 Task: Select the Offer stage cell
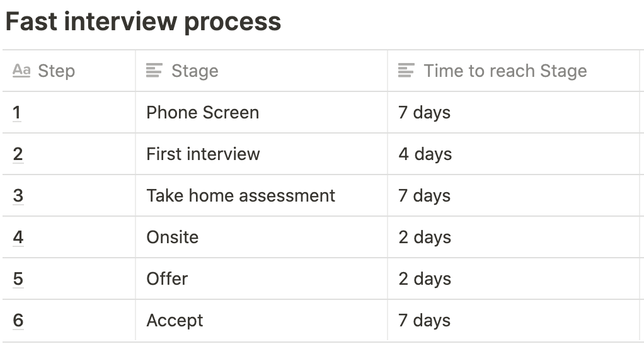(262, 278)
